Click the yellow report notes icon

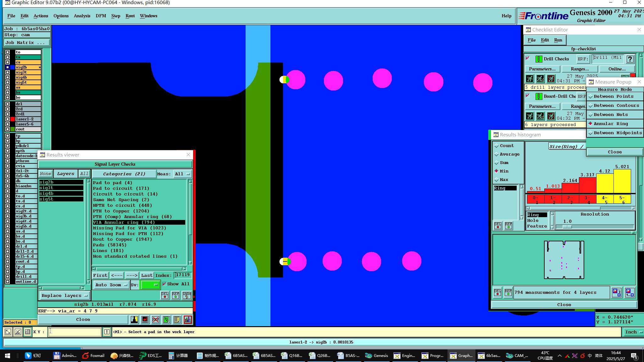pyautogui.click(x=177, y=320)
